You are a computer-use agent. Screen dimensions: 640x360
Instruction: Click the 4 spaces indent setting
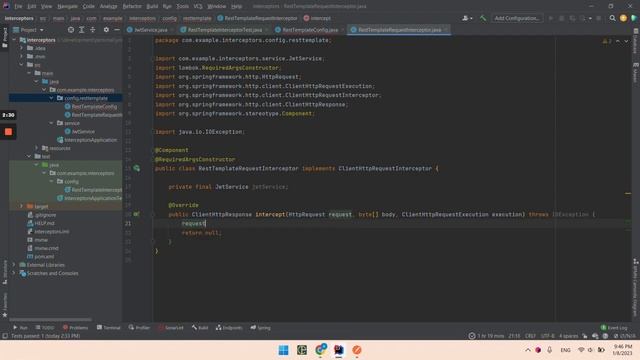568,336
